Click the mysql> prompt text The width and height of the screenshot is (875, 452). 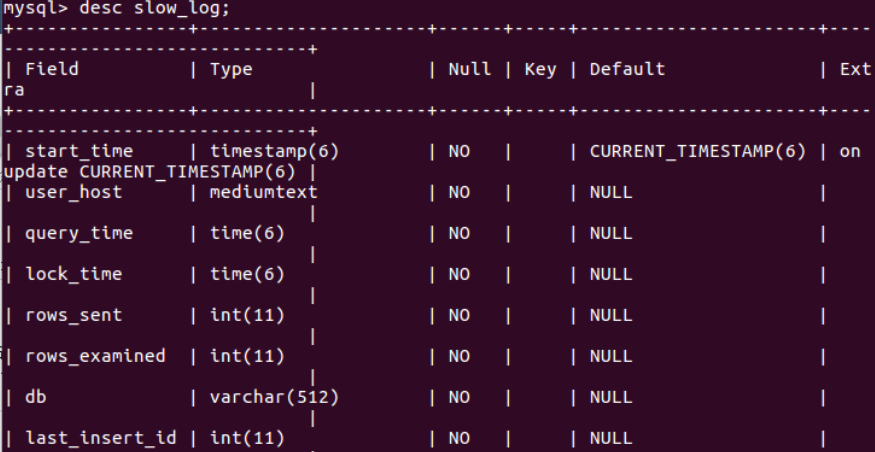30,8
